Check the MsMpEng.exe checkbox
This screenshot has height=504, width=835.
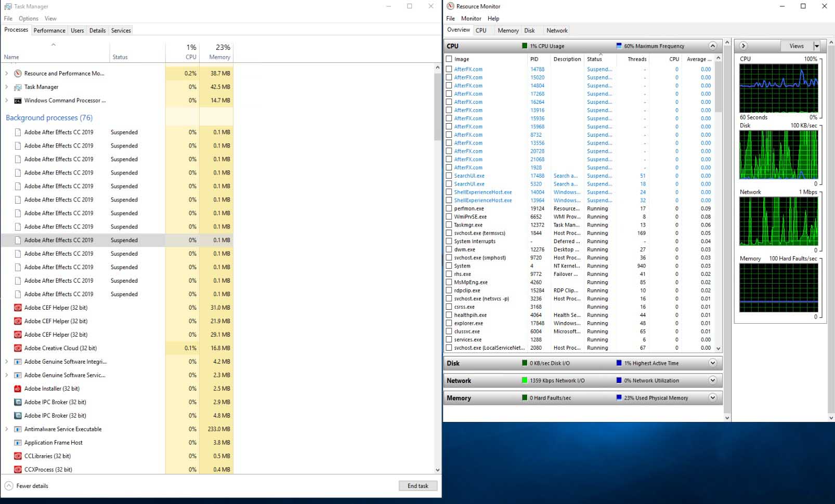(x=449, y=282)
